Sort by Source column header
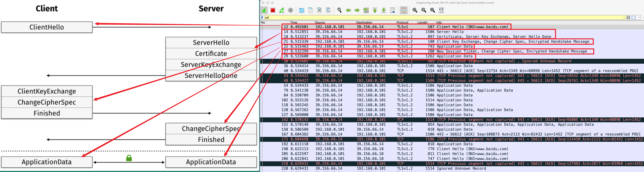The width and height of the screenshot is (644, 172). 335,23
